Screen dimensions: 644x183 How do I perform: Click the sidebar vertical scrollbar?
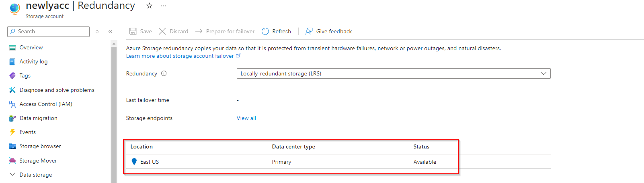click(114, 112)
